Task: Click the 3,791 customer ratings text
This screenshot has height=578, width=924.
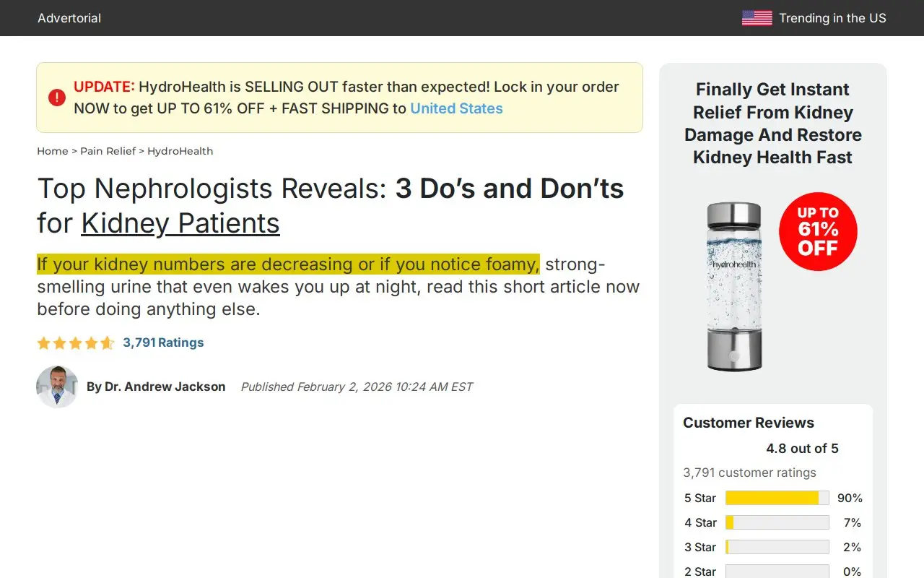Action: tap(749, 473)
